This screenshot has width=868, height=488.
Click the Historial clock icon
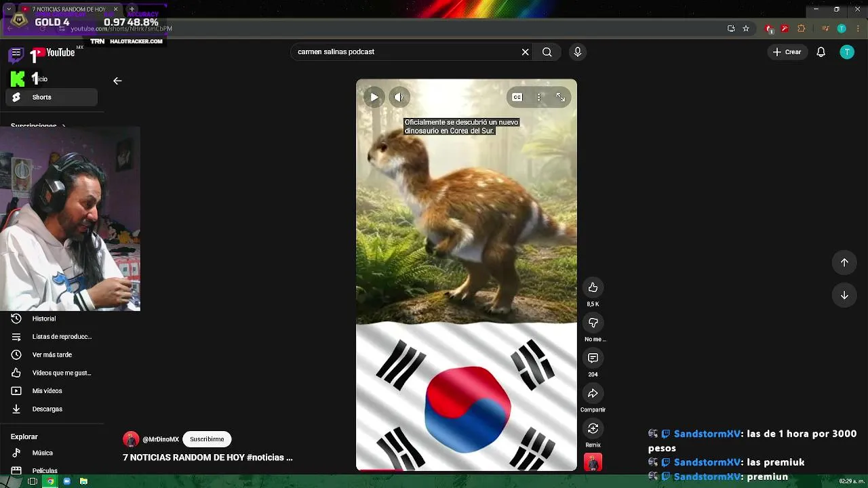click(16, 319)
